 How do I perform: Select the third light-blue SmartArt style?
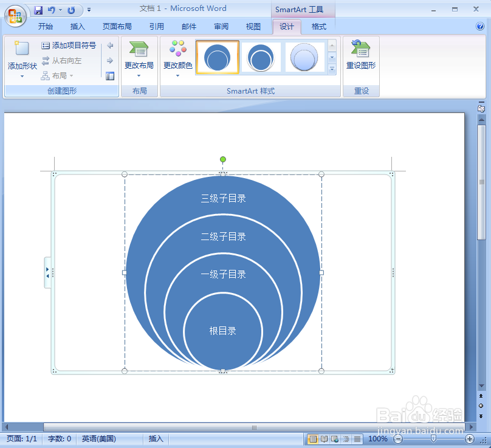point(304,57)
